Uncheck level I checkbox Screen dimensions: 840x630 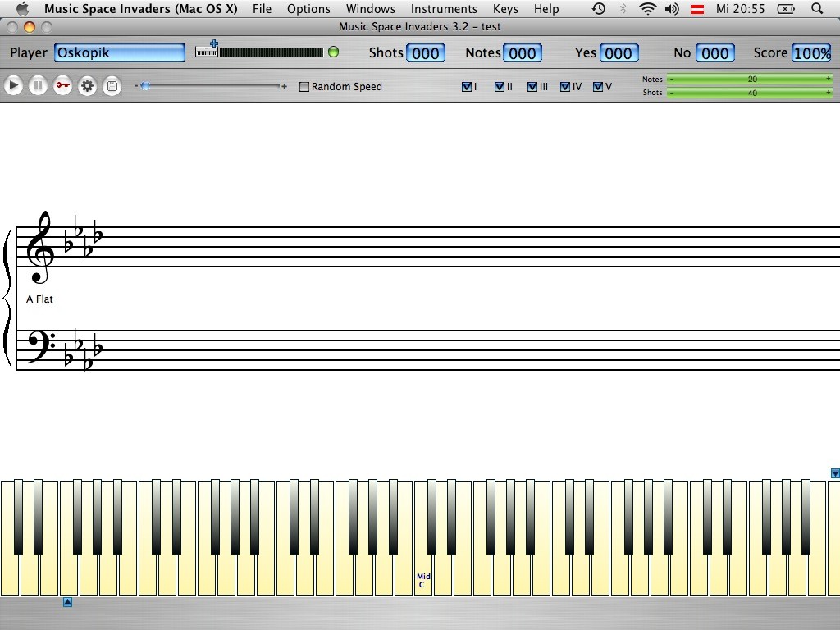pos(467,87)
